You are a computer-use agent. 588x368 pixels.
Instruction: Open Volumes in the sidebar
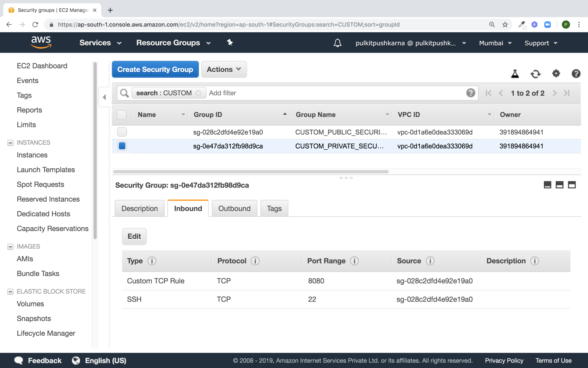(30, 304)
